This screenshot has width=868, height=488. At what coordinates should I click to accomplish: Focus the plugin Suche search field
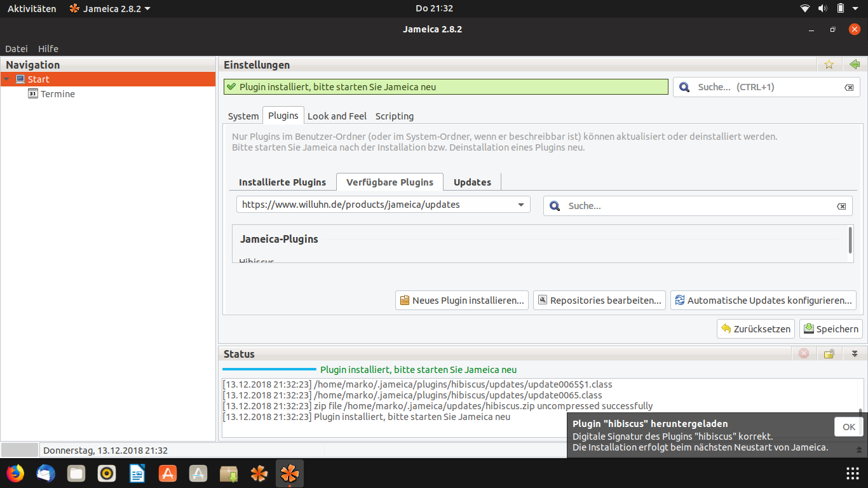[x=698, y=206]
